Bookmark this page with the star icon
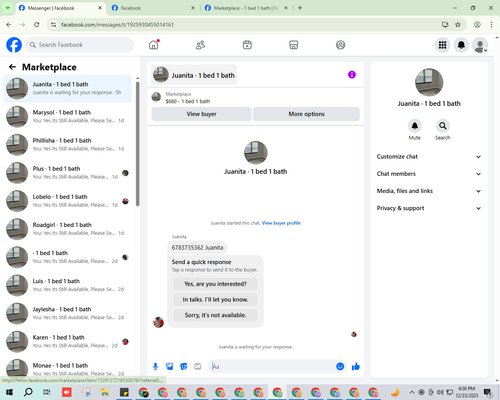This screenshot has height=400, width=500. (458, 24)
